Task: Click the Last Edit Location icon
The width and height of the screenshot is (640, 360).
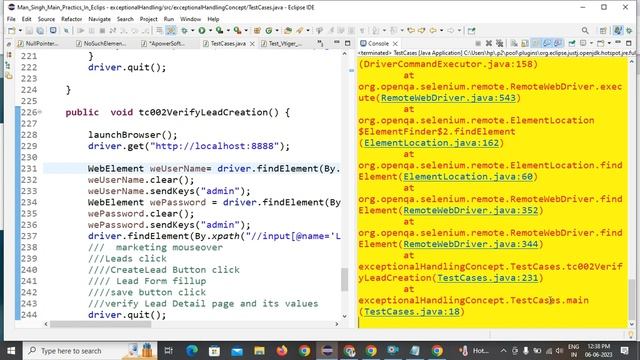Action: [411, 31]
